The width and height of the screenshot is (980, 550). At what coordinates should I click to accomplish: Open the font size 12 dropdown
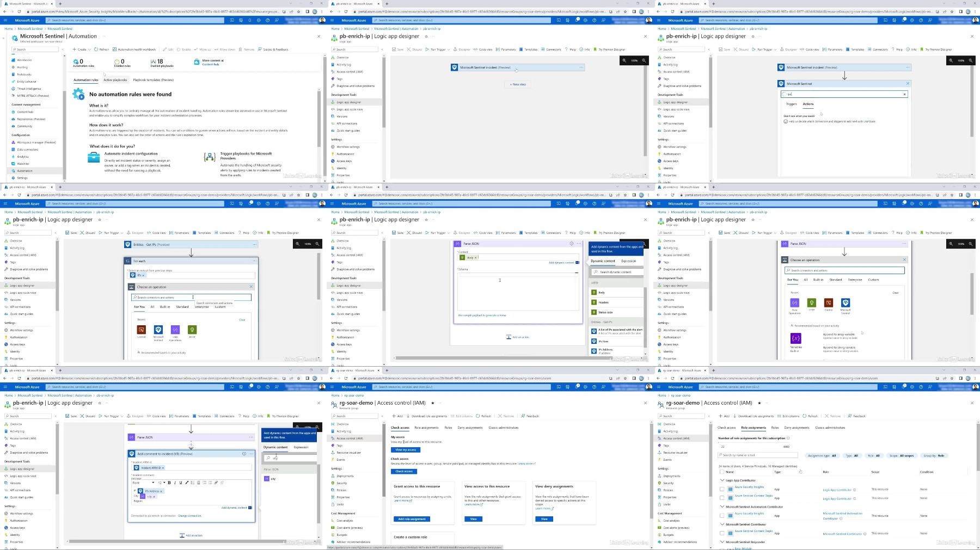161,483
